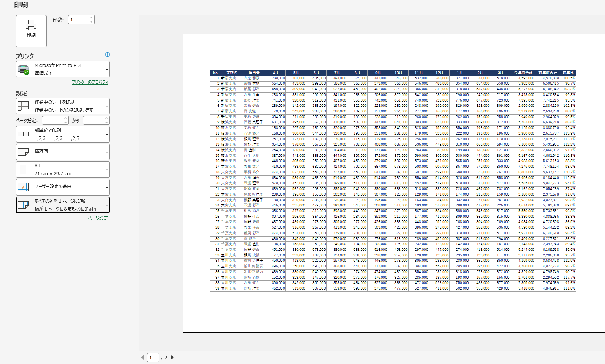Click the sheet grid icon in print range setting
Viewport: 605px width, 364px height.
pyautogui.click(x=23, y=106)
